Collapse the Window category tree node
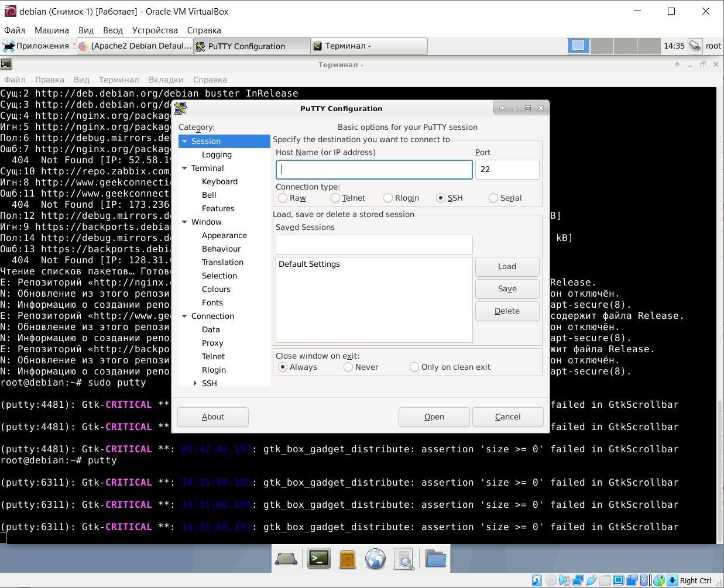Image resolution: width=724 pixels, height=588 pixels. pos(184,222)
